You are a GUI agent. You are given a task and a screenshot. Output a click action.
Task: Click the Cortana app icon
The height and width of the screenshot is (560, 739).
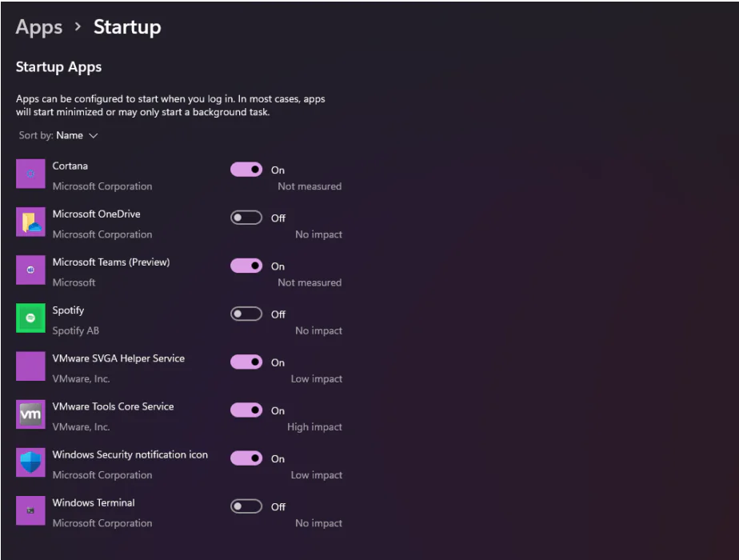click(x=30, y=174)
